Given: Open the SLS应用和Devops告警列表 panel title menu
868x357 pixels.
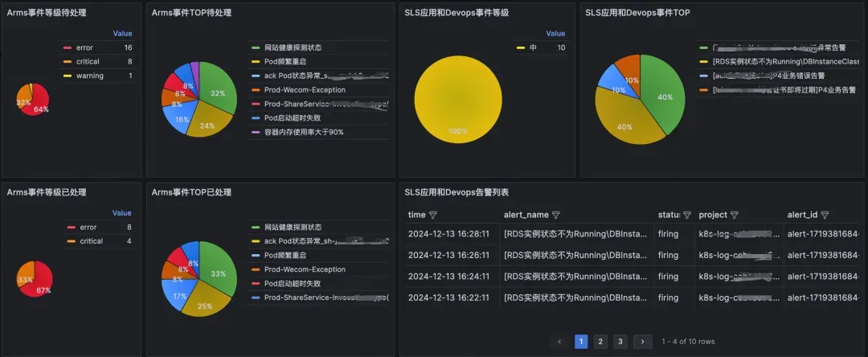Looking at the screenshot, I should 457,193.
